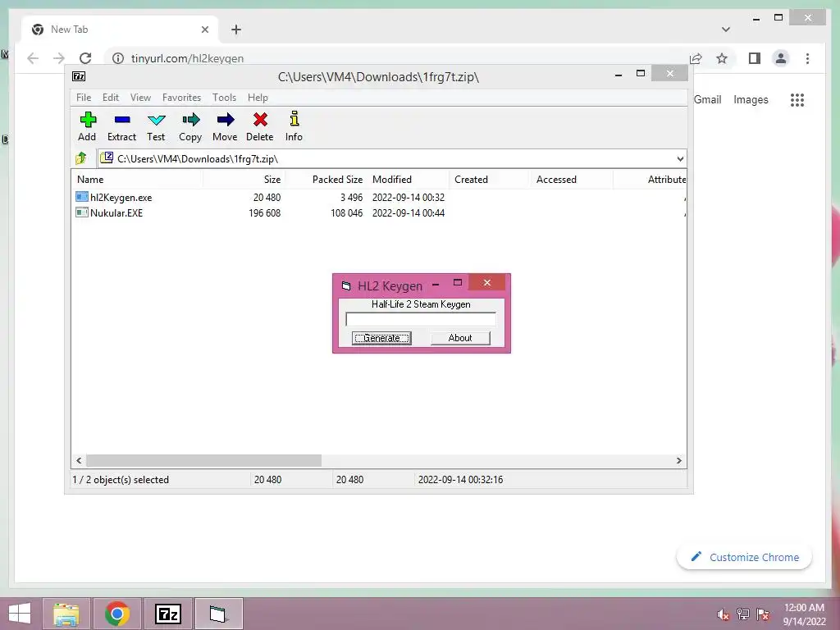Screen dimensions: 840x630
Task: Sort by Created column header
Action: pyautogui.click(x=490, y=180)
